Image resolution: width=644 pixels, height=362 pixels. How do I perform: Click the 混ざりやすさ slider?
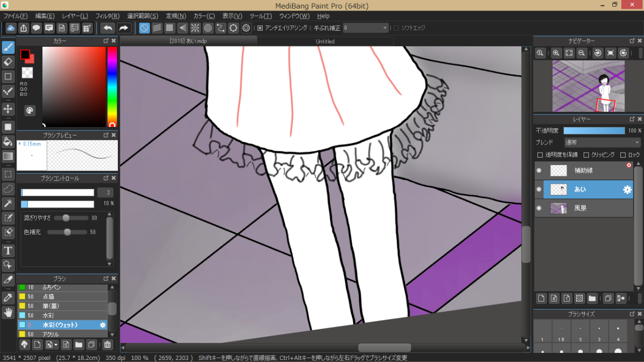point(66,218)
